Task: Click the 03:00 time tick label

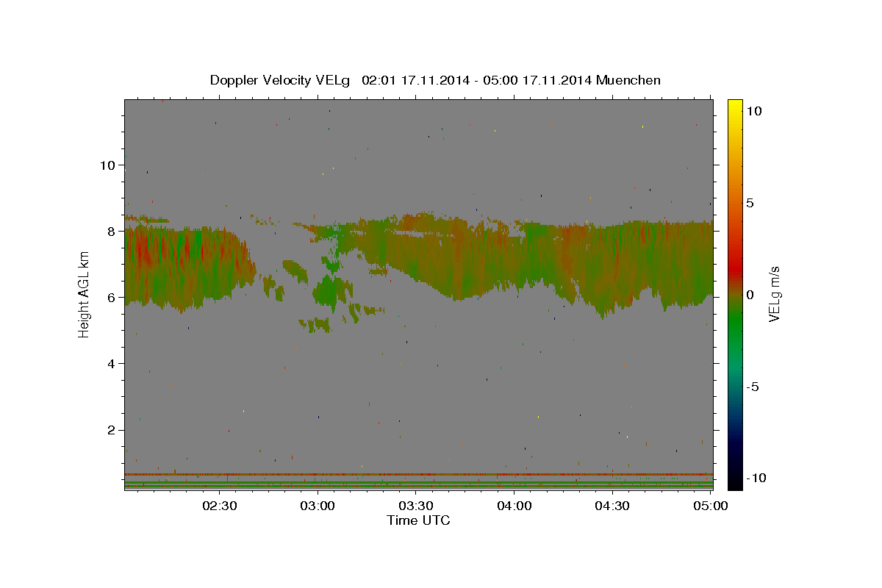Action: tap(318, 506)
